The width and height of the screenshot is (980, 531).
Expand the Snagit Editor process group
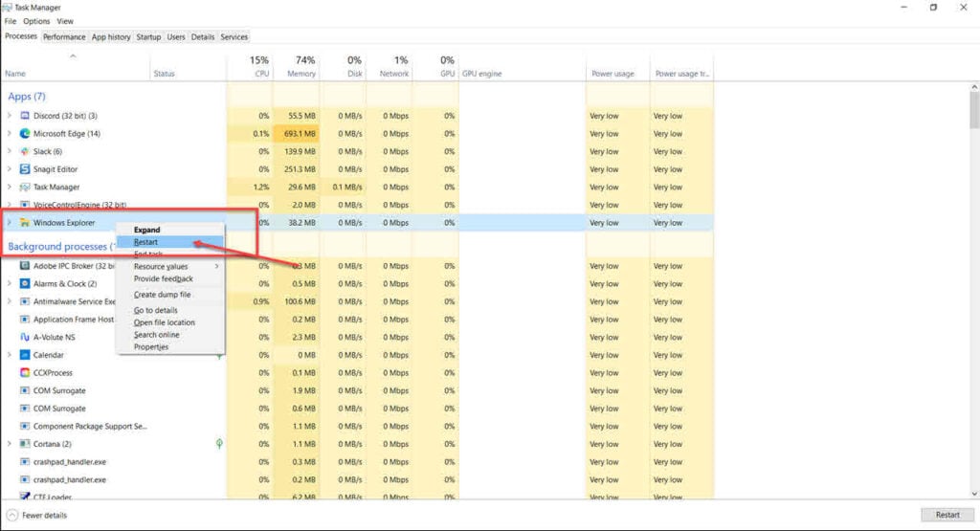tap(10, 169)
